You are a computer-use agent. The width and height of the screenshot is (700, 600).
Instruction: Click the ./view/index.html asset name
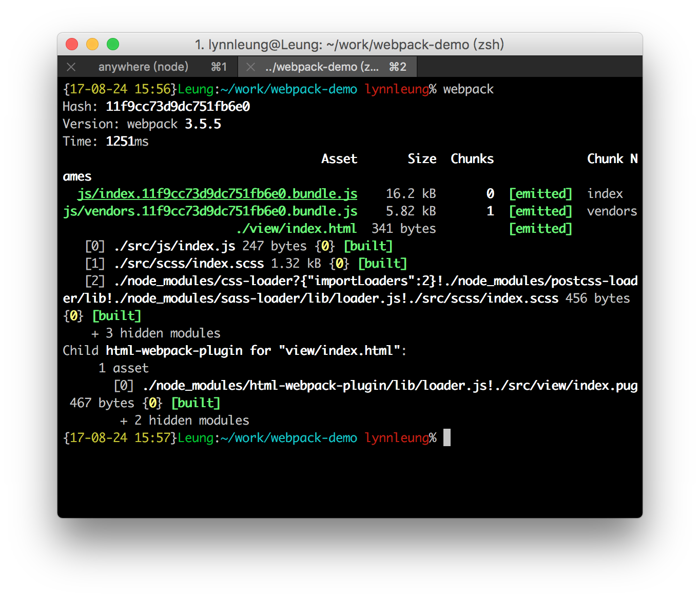[296, 229]
